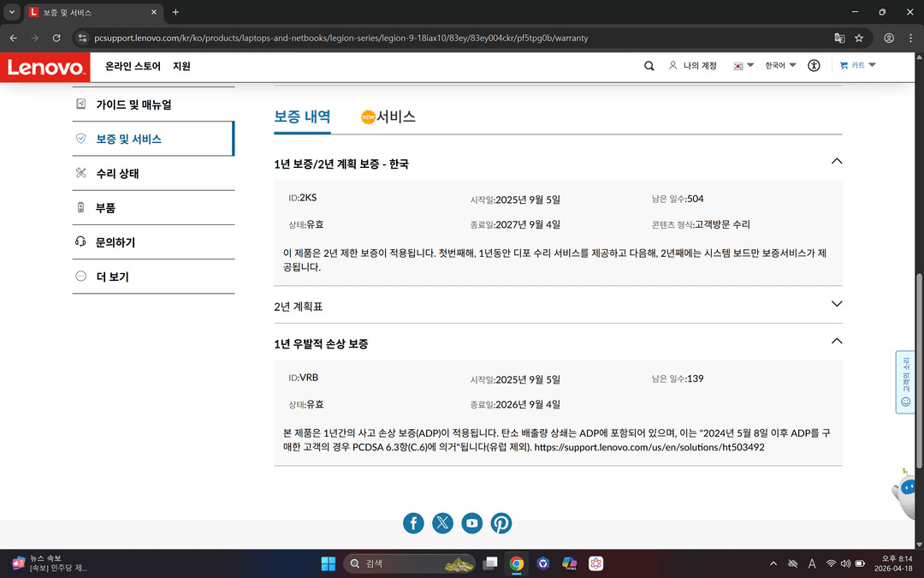The width and height of the screenshot is (924, 578).
Task: Open the 한국어 language dropdown
Action: 777,65
